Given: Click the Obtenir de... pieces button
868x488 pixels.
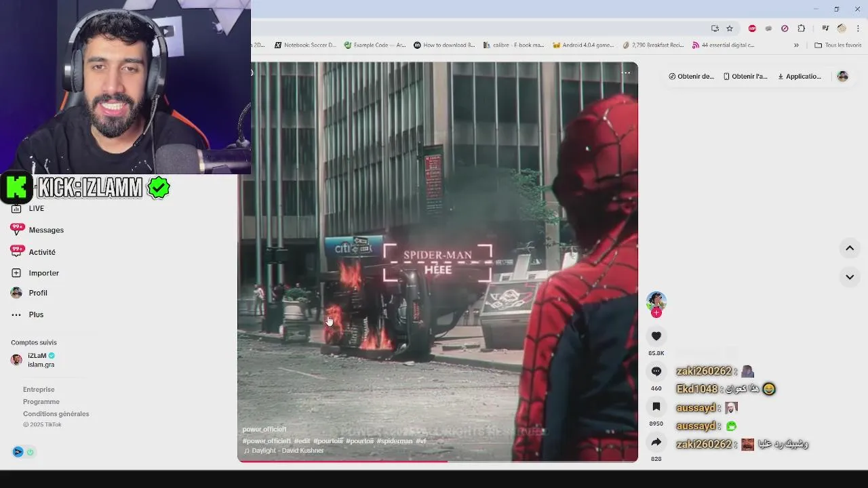Looking at the screenshot, I should (x=691, y=77).
